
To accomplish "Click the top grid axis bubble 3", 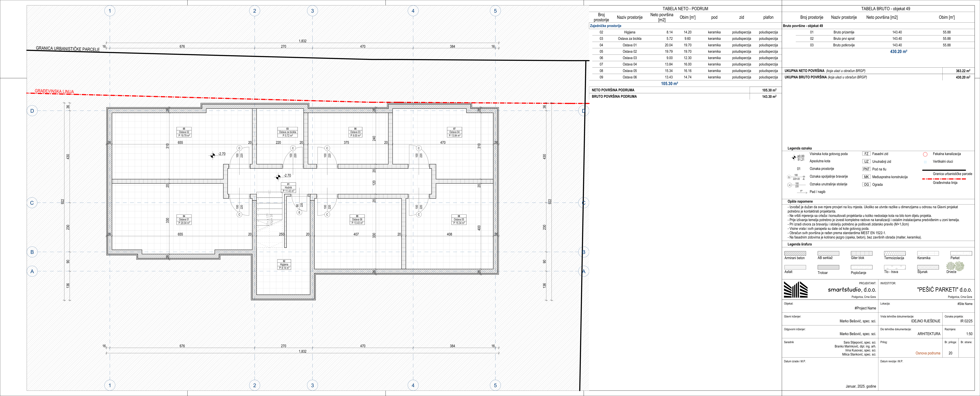I will coord(312,11).
